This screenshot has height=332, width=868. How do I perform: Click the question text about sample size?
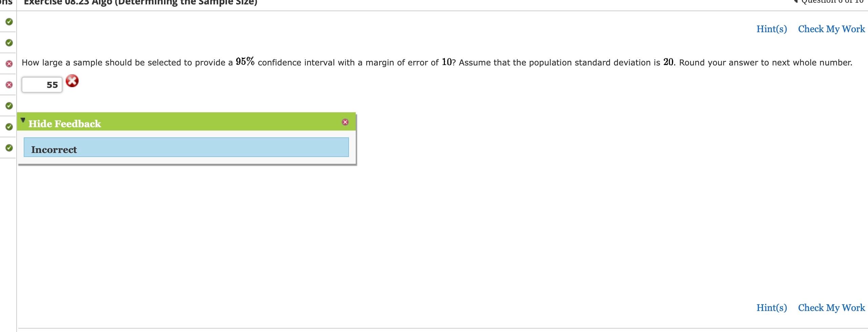coord(437,62)
